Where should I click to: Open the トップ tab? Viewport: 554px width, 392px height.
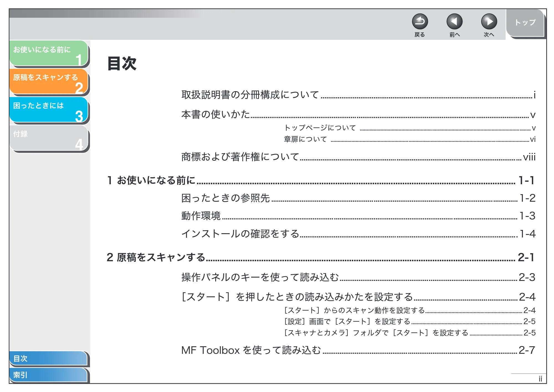click(525, 23)
